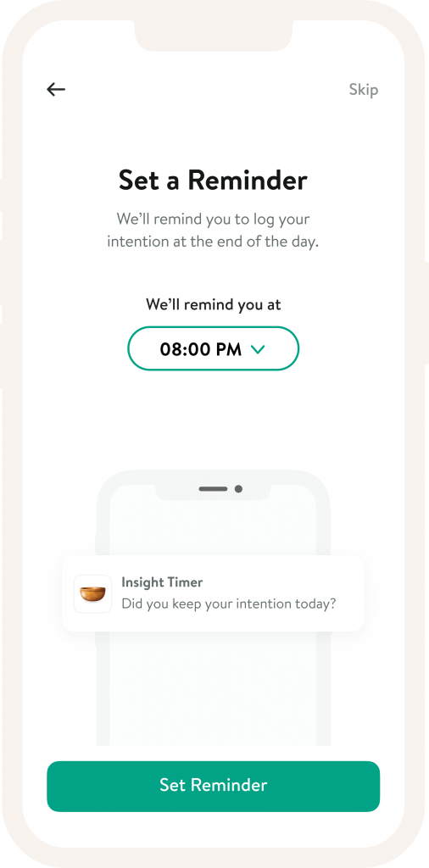Tap the Set a Reminder heading
Viewport: 429px width, 868px height.
213,181
